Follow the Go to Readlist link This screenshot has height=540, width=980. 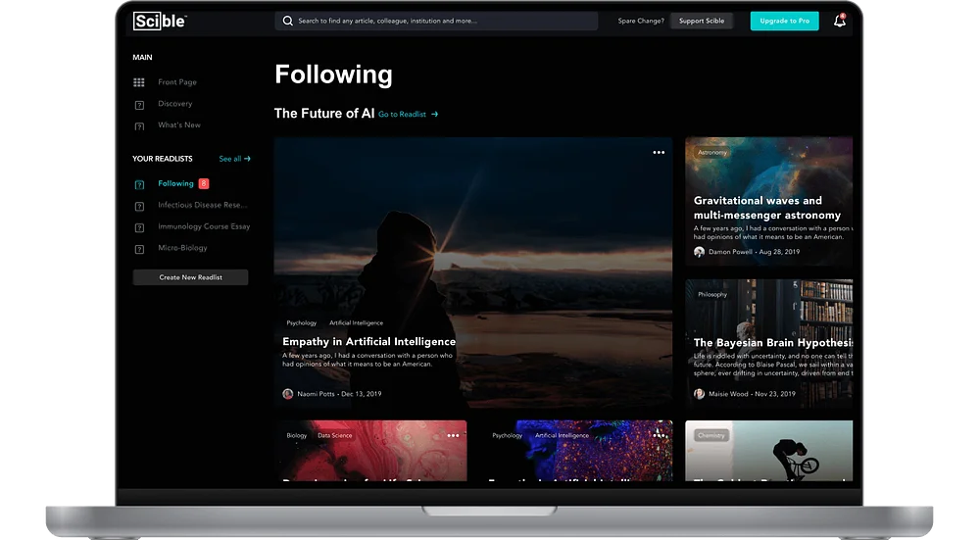pos(408,115)
